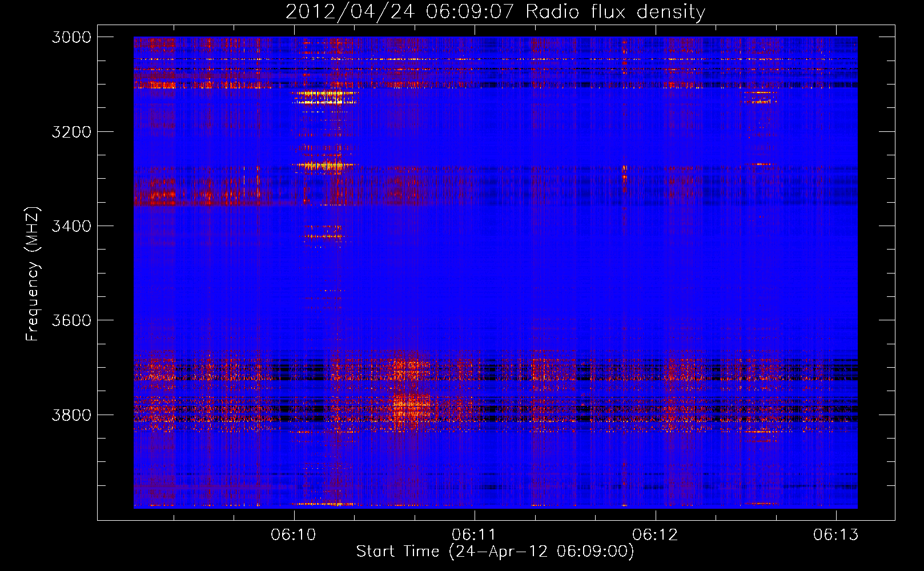Click the '3000' frequency axis label
924x571 pixels.
[x=71, y=37]
